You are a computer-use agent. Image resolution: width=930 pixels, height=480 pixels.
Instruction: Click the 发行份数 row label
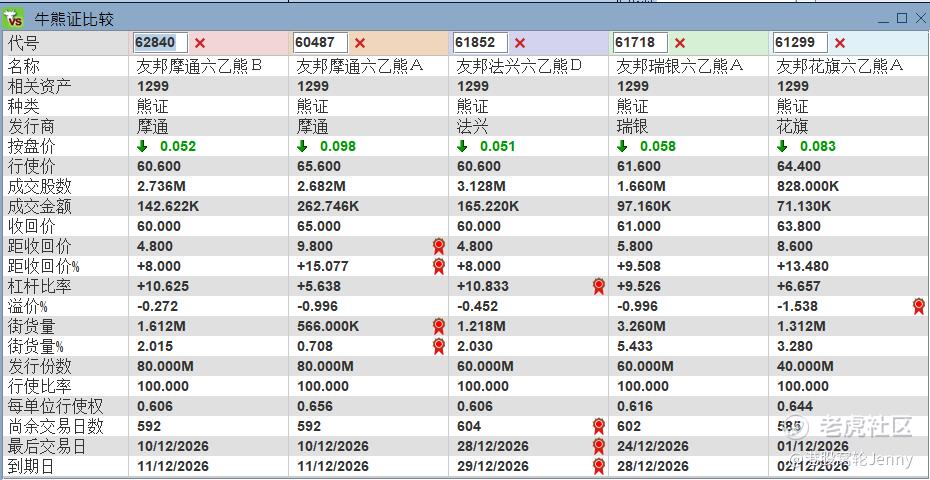tap(39, 367)
